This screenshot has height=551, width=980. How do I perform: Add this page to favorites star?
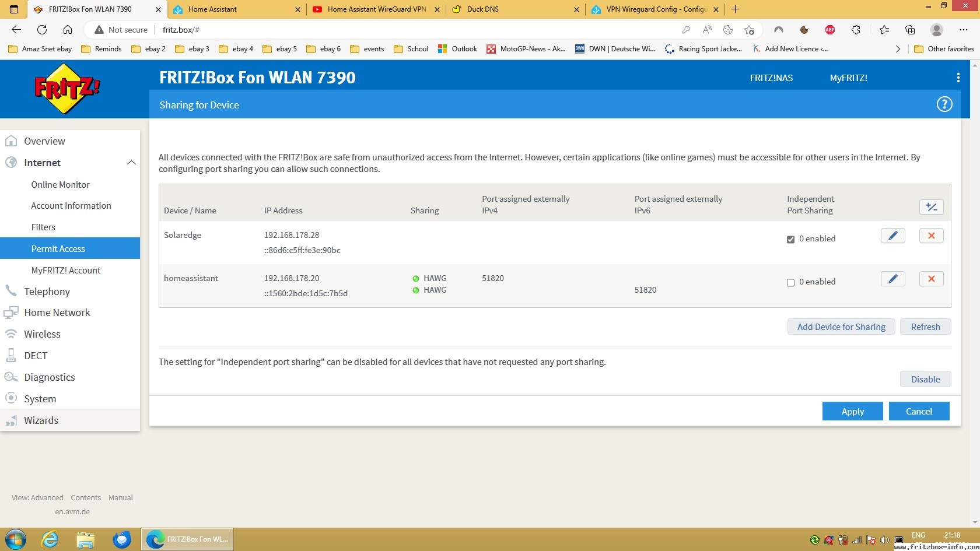tap(749, 30)
